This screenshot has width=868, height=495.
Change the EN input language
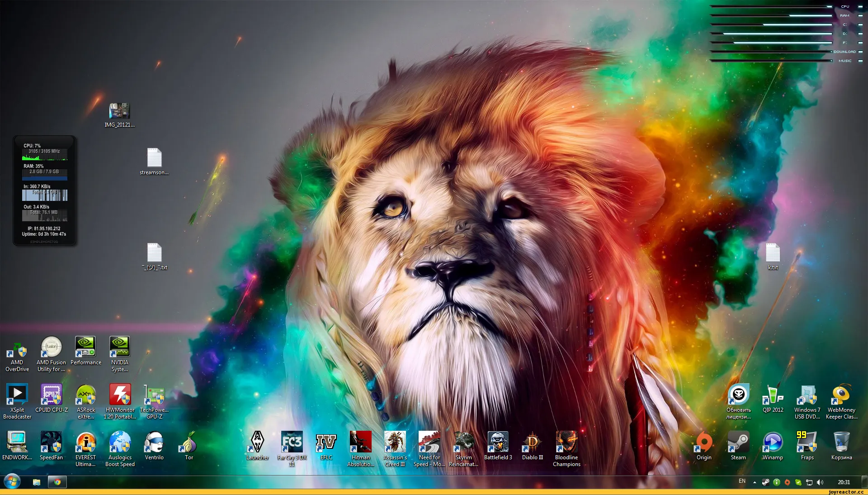click(742, 481)
